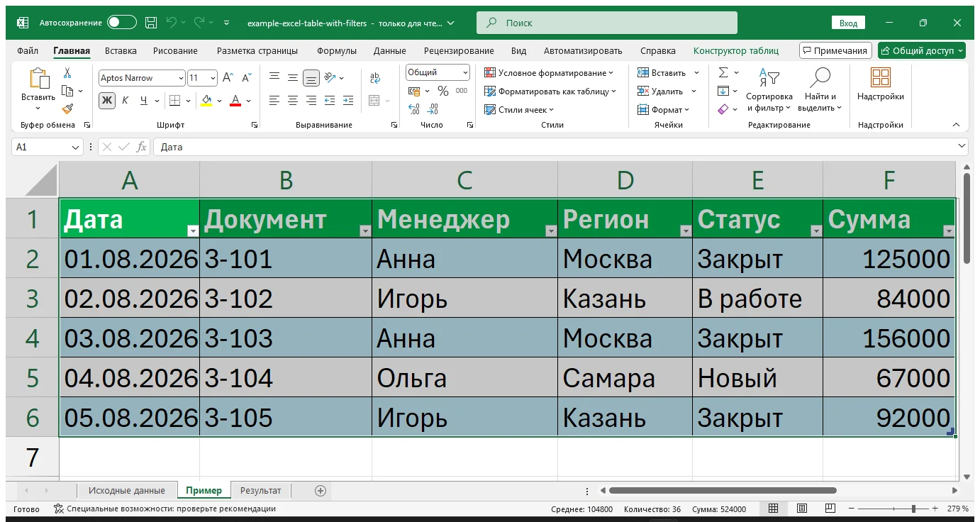
Task: Align text to the middle vertically
Action: (293, 78)
